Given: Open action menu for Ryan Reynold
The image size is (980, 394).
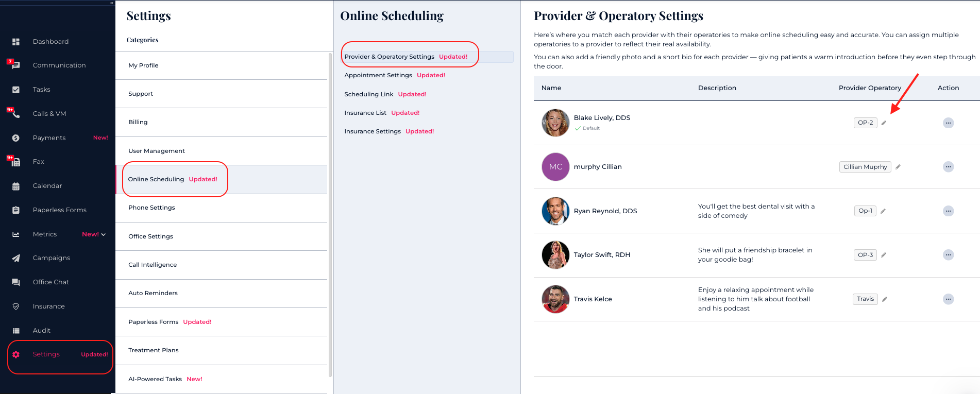Looking at the screenshot, I should pos(948,211).
